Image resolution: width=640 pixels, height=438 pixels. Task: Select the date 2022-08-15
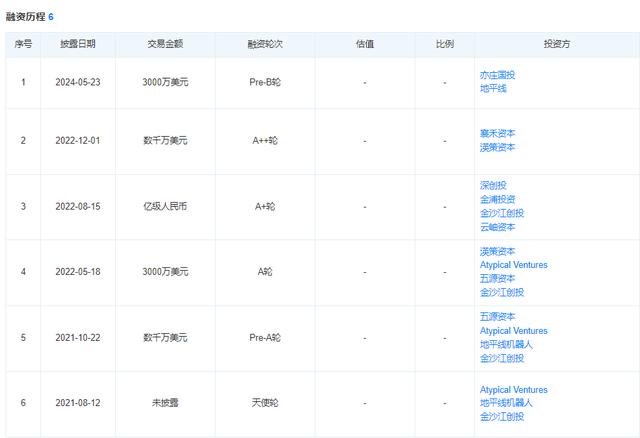(78, 207)
